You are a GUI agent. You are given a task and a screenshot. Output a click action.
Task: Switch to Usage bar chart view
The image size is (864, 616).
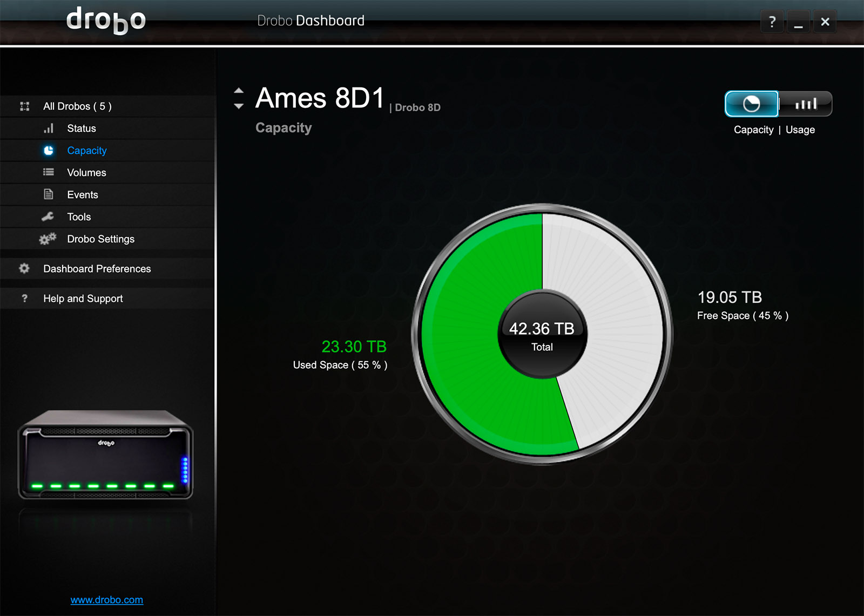[x=805, y=104]
